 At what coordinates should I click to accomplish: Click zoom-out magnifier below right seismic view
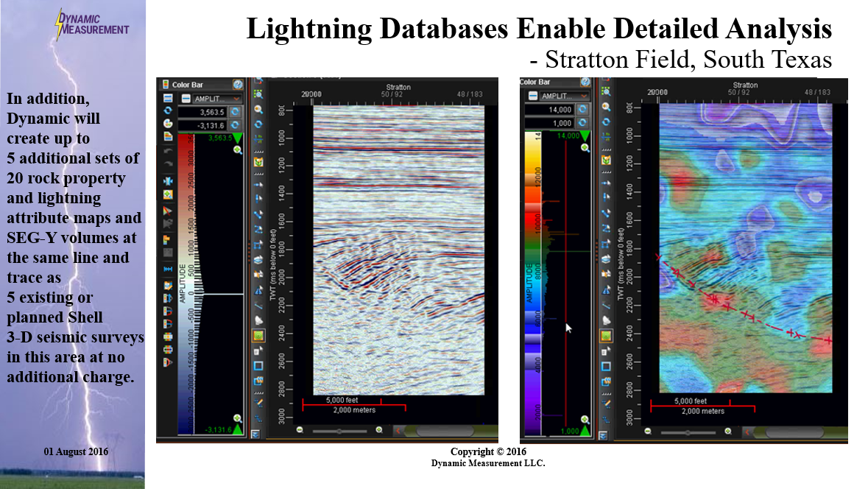[x=648, y=431]
